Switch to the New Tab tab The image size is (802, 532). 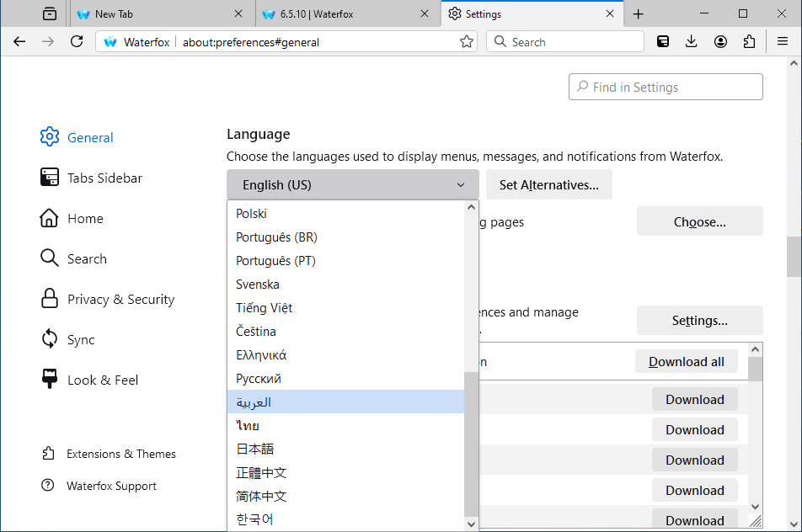click(162, 13)
